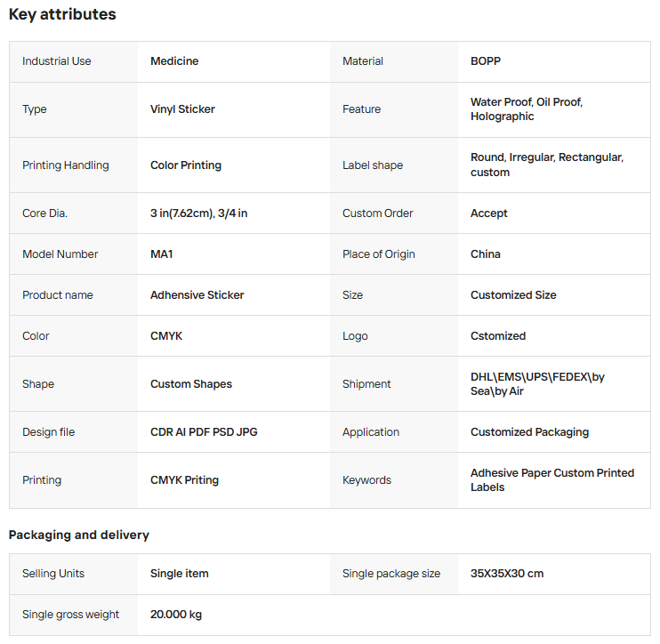Click the 35X35X30 cm package size
This screenshot has width=660, height=644.
point(507,574)
